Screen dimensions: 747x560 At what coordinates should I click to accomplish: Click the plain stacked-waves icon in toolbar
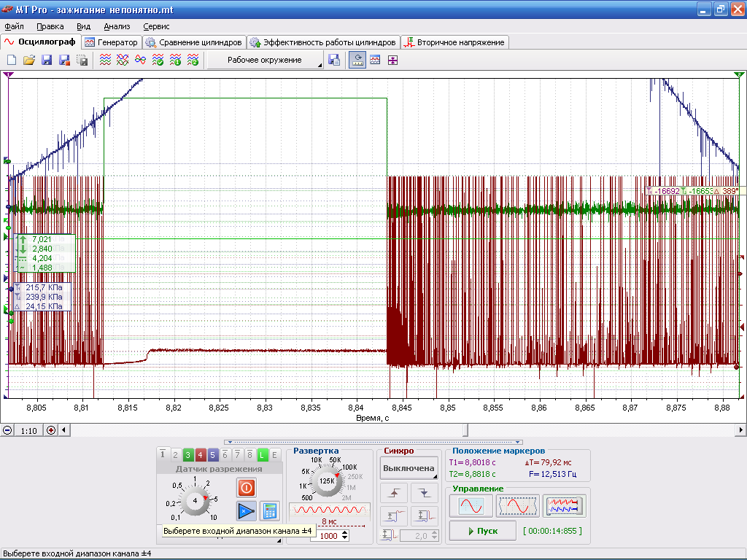coord(105,60)
